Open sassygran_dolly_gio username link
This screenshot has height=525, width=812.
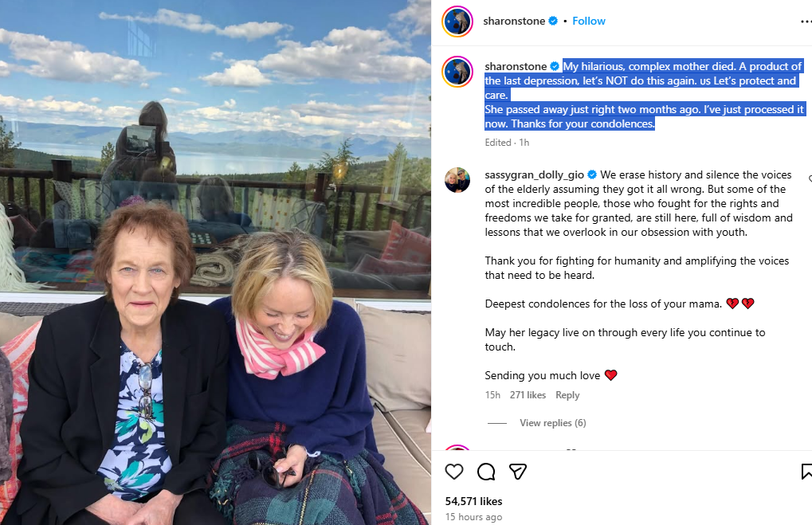[x=534, y=175]
